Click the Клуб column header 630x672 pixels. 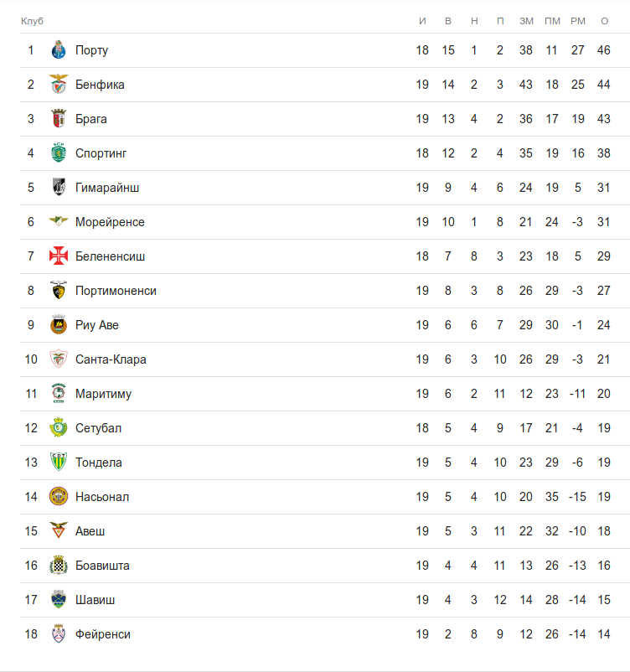[x=32, y=20]
